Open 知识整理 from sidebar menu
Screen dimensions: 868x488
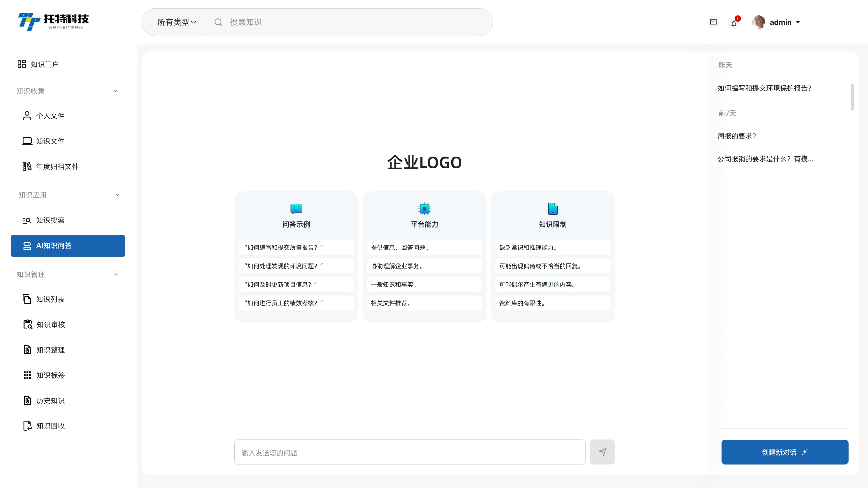tap(27, 350)
